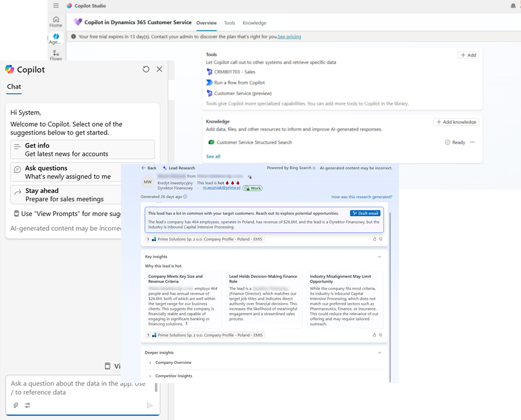Thumbs down the Key insights card
The image size is (521, 420).
[380, 335]
